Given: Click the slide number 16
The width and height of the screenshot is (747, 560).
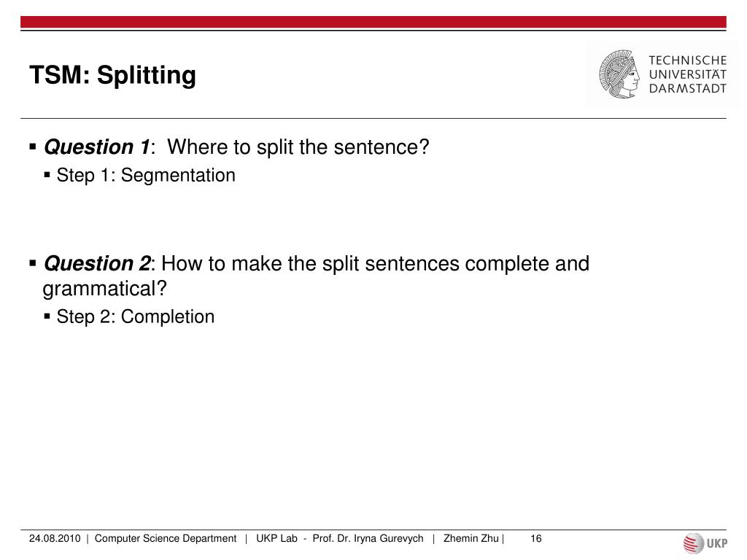Looking at the screenshot, I should coord(536,539).
